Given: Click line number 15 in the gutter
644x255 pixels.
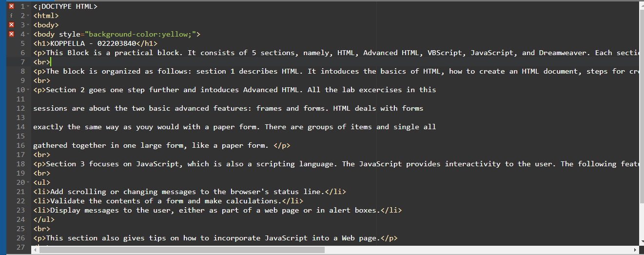Looking at the screenshot, I should [x=20, y=136].
